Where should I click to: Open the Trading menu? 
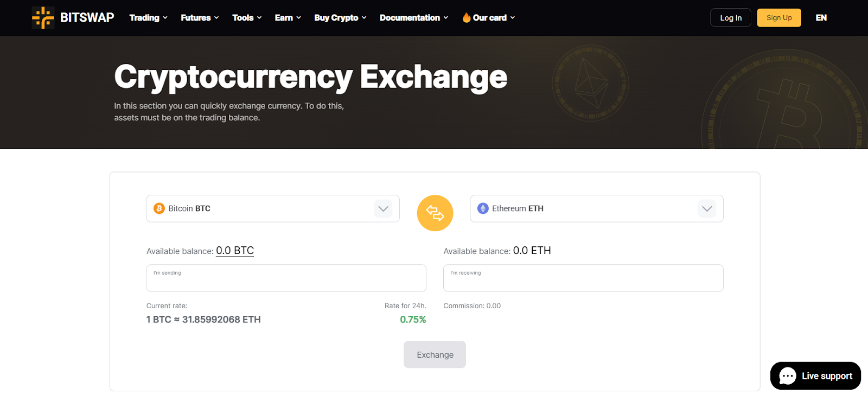pyautogui.click(x=148, y=18)
